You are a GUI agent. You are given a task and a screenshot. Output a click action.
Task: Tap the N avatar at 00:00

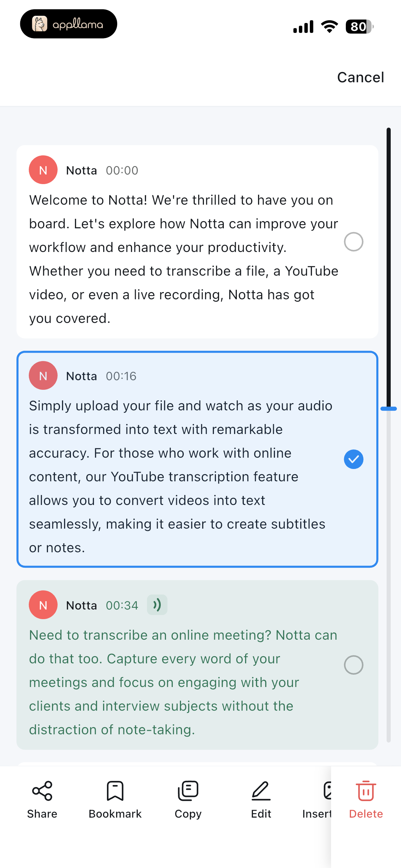tap(43, 170)
